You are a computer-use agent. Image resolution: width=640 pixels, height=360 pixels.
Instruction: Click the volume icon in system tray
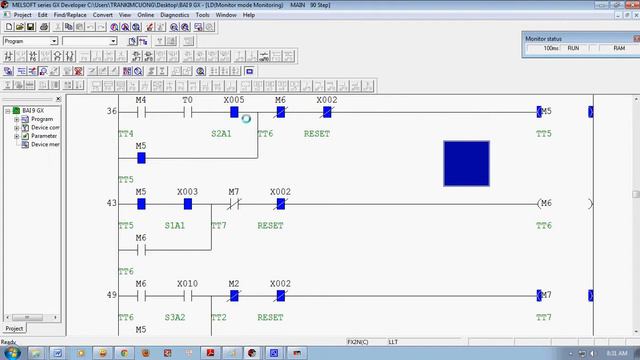[x=593, y=353]
